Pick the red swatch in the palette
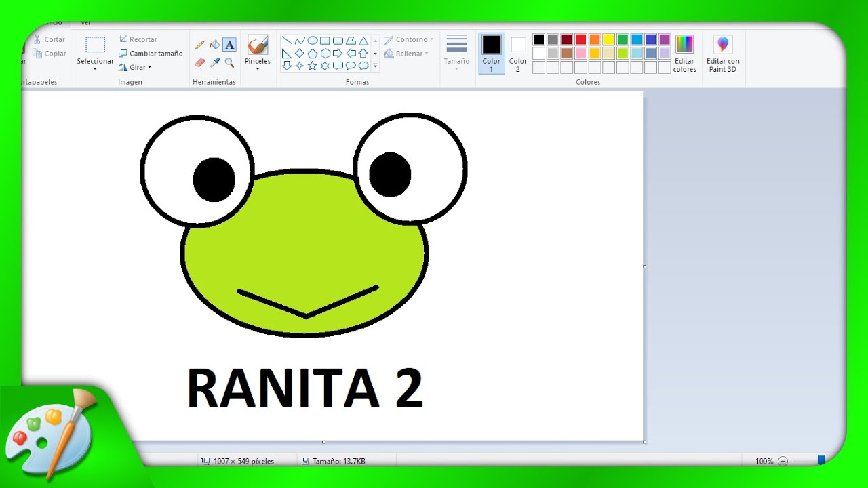Viewport: 868px width, 488px height. pyautogui.click(x=580, y=39)
